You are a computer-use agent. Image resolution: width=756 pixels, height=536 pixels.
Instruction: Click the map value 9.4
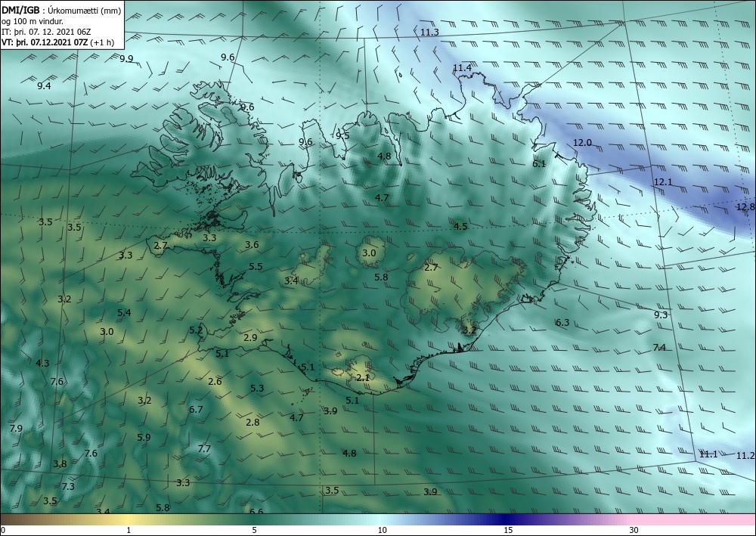44,85
